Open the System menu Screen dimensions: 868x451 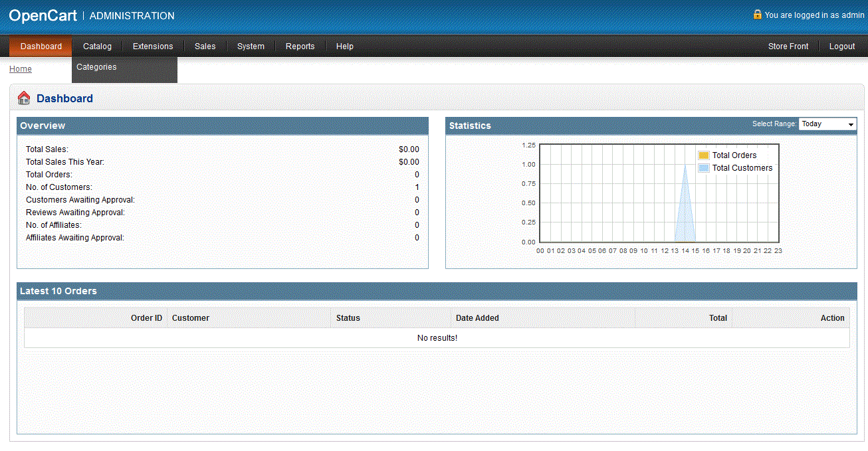coord(251,46)
